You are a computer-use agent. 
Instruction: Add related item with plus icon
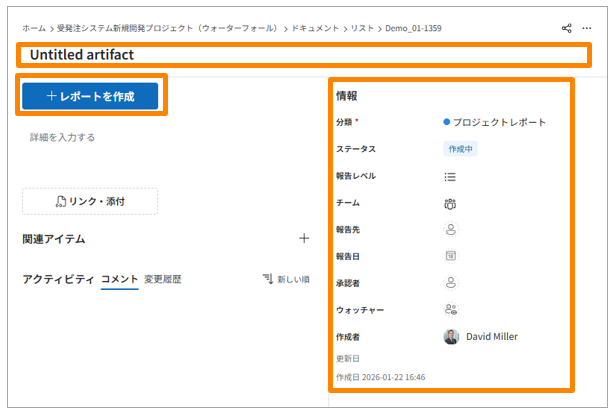304,239
